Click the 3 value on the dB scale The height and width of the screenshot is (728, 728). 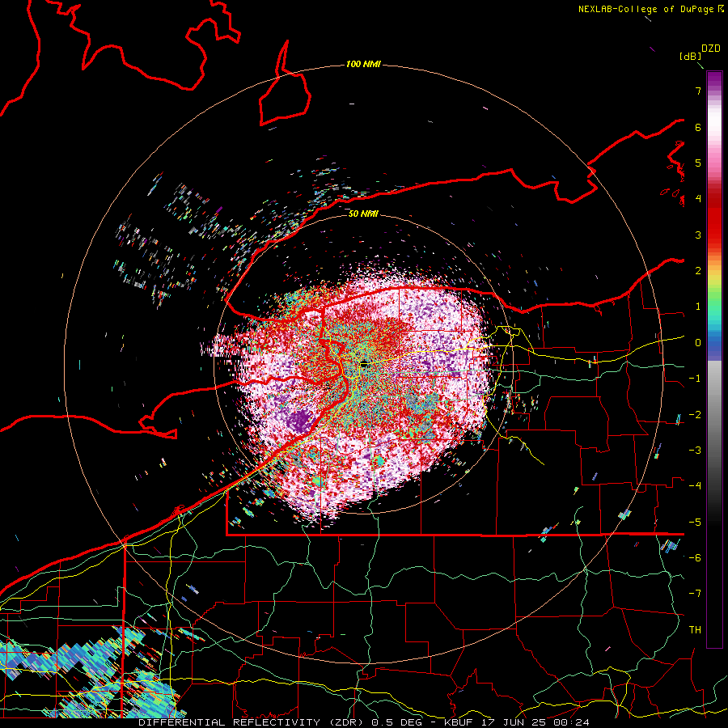698,235
